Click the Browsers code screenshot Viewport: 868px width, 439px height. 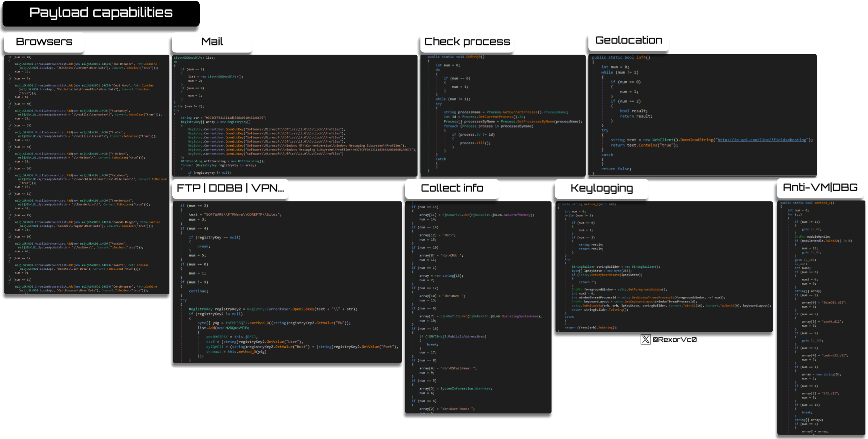87,174
